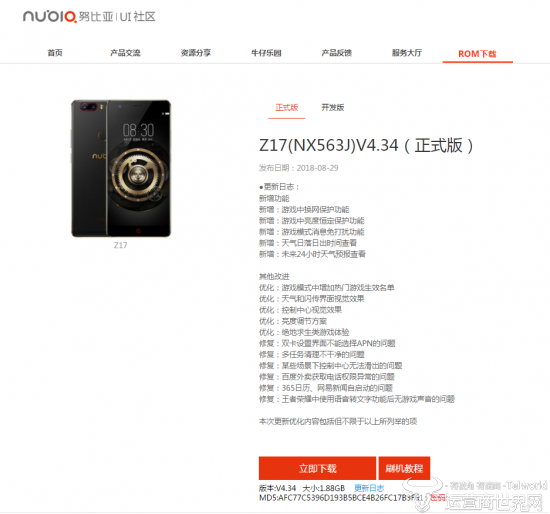Click the Z17 caption under the phone
The image size is (550, 514).
[120, 245]
